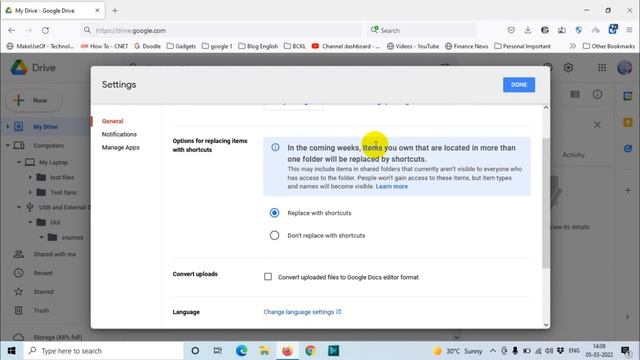Switch to list layout icon
This screenshot has height=360, width=640.
(575, 94)
